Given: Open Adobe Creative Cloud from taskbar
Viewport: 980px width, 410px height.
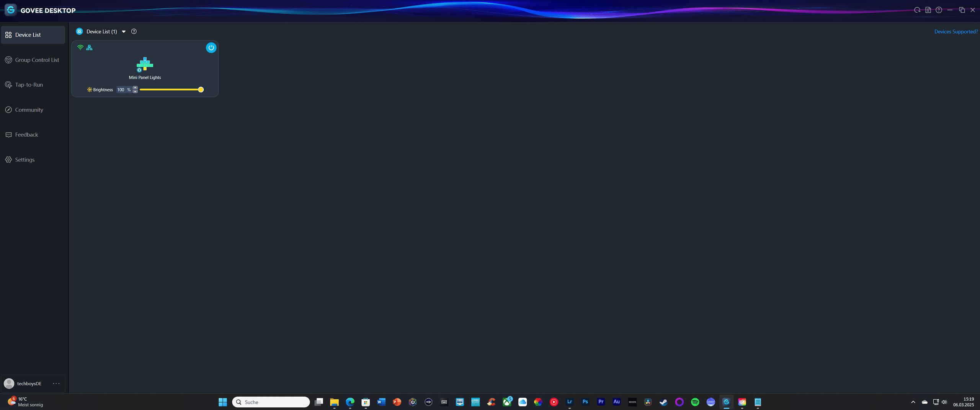Looking at the screenshot, I should [x=742, y=402].
